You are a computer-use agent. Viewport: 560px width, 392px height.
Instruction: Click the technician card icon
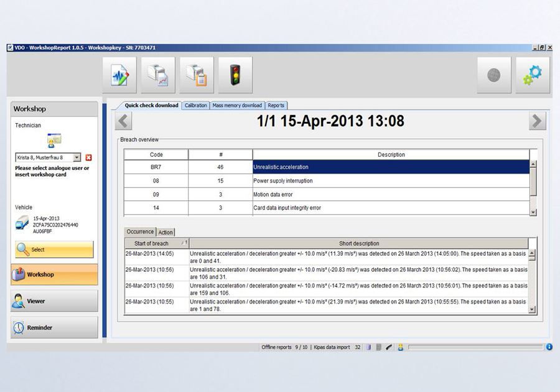[54, 140]
